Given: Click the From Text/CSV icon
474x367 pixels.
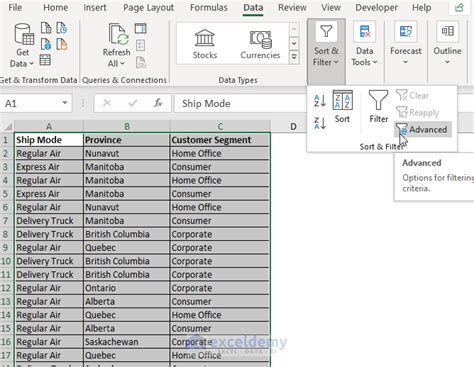Looking at the screenshot, I should [46, 28].
